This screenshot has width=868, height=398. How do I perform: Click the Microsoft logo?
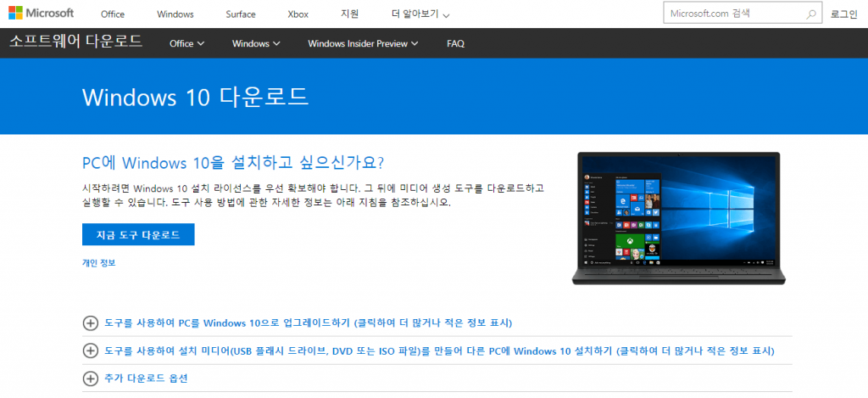click(x=41, y=14)
